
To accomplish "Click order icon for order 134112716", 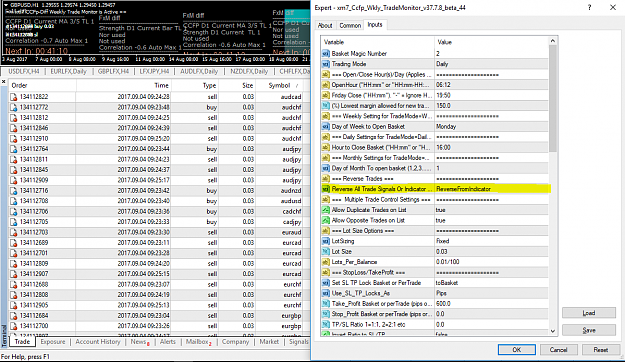I will 14,191.
